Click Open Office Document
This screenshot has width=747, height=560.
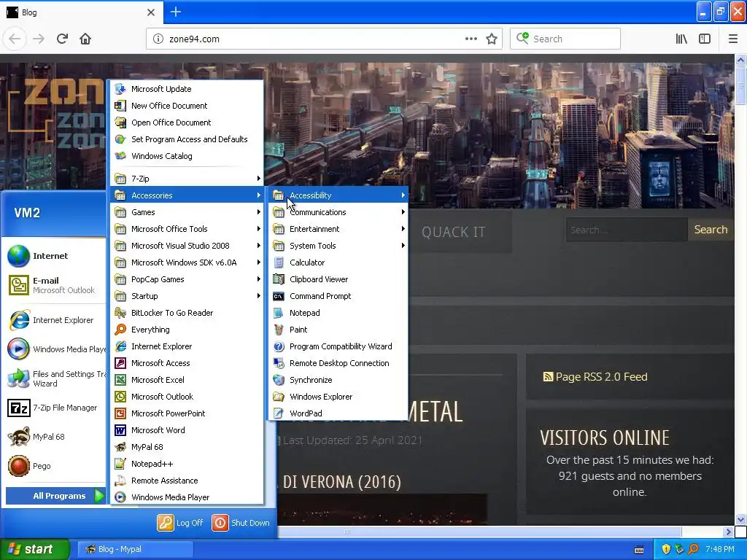[187, 122]
